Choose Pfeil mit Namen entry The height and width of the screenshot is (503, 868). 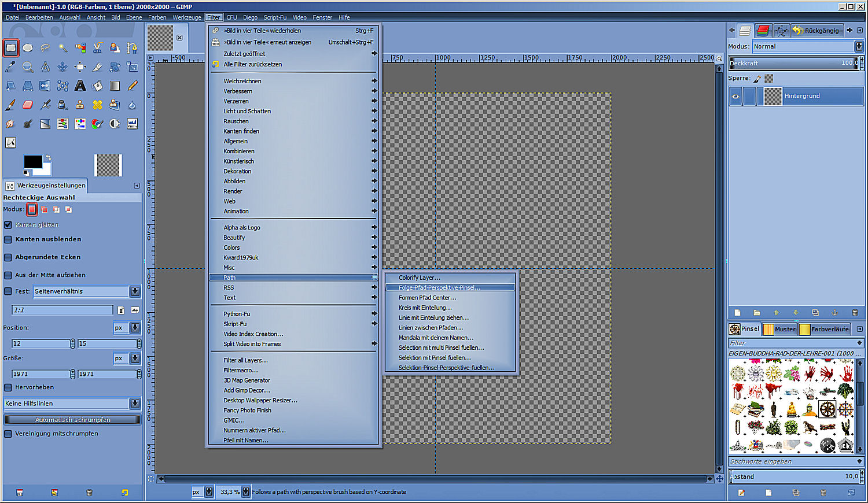[294, 441]
